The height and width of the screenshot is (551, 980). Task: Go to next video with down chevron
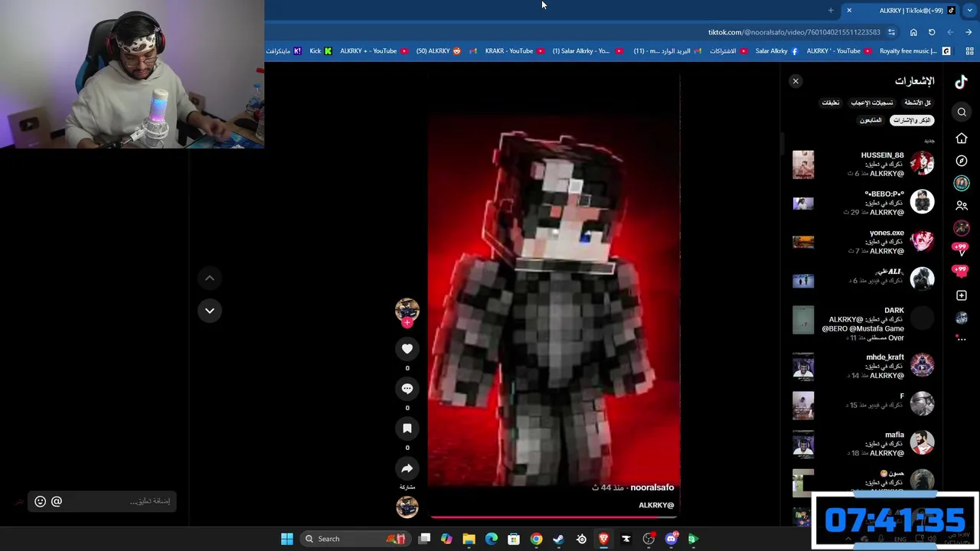pyautogui.click(x=210, y=311)
